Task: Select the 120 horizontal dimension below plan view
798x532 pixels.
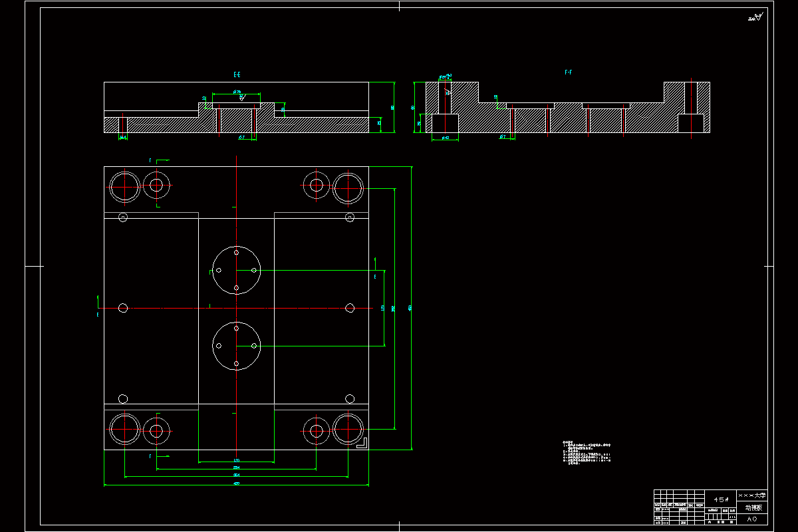Action: pyautogui.click(x=236, y=460)
